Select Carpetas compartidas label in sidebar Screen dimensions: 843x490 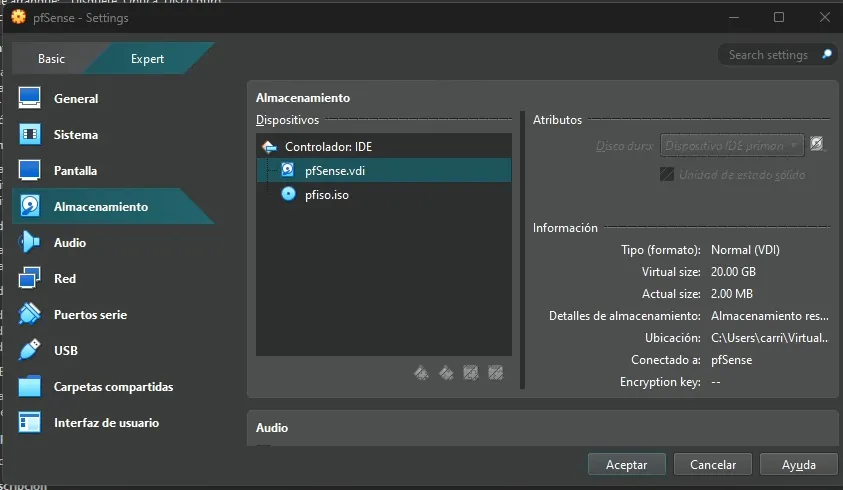(113, 387)
